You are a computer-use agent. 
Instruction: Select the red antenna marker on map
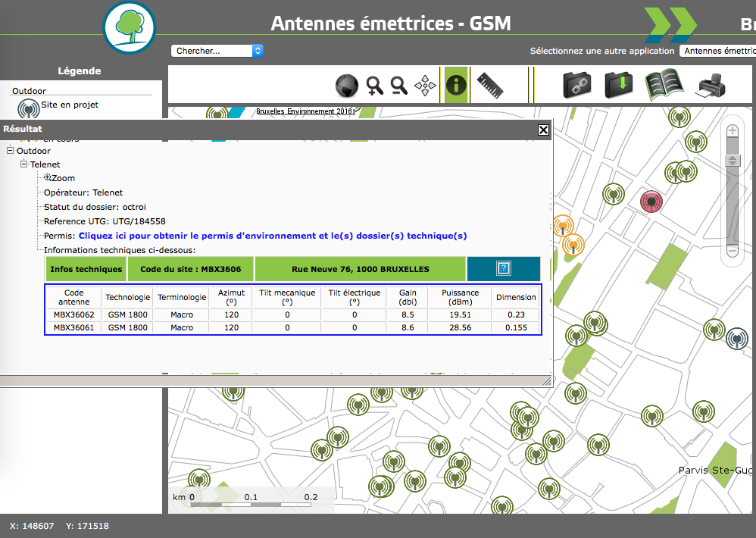651,201
